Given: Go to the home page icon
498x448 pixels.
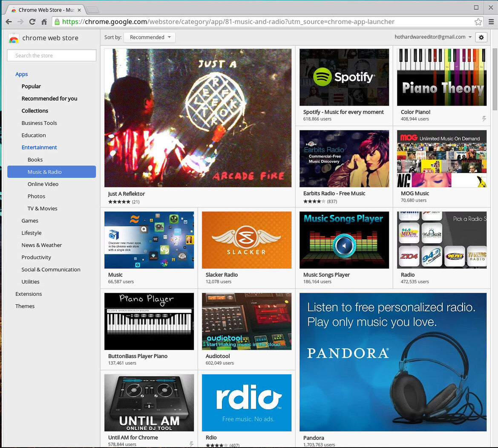Looking at the screenshot, I should (x=44, y=22).
